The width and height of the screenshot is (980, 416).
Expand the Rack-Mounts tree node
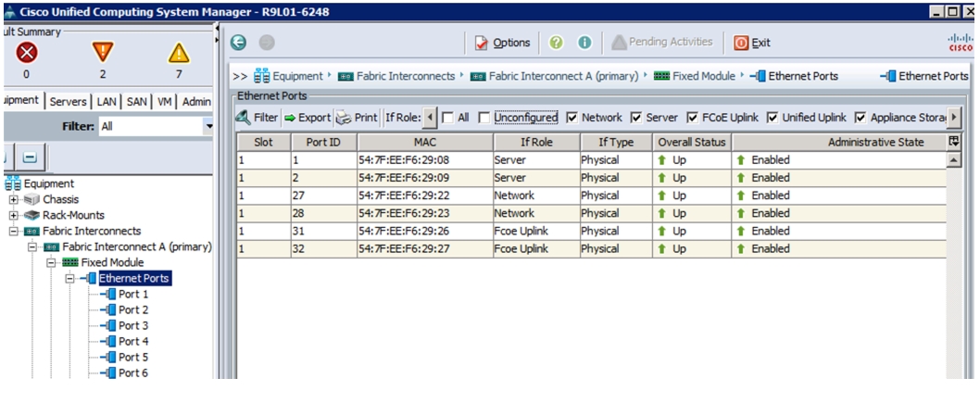pyautogui.click(x=14, y=215)
